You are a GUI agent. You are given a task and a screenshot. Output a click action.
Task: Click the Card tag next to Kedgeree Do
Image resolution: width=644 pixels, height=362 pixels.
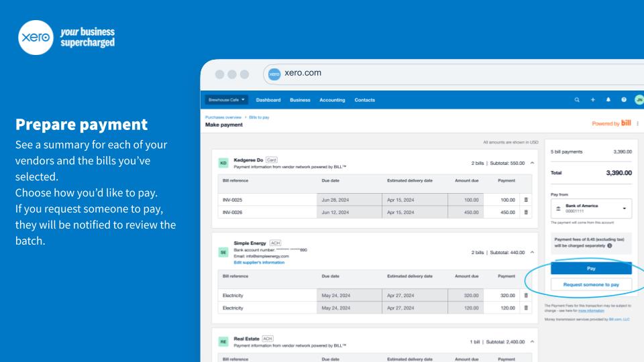pos(272,160)
